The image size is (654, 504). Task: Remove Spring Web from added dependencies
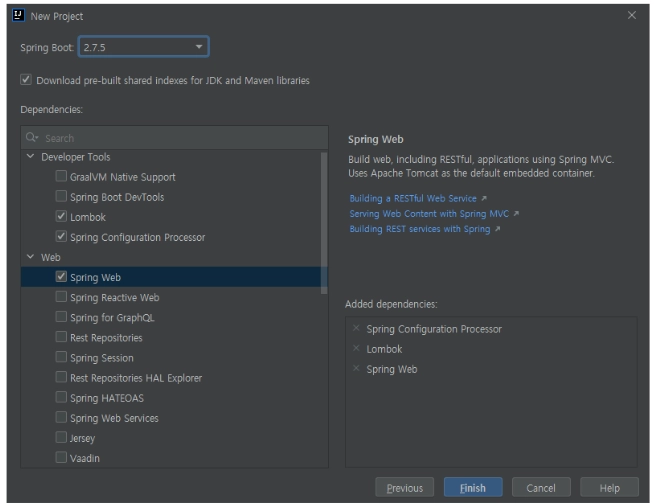click(x=356, y=368)
